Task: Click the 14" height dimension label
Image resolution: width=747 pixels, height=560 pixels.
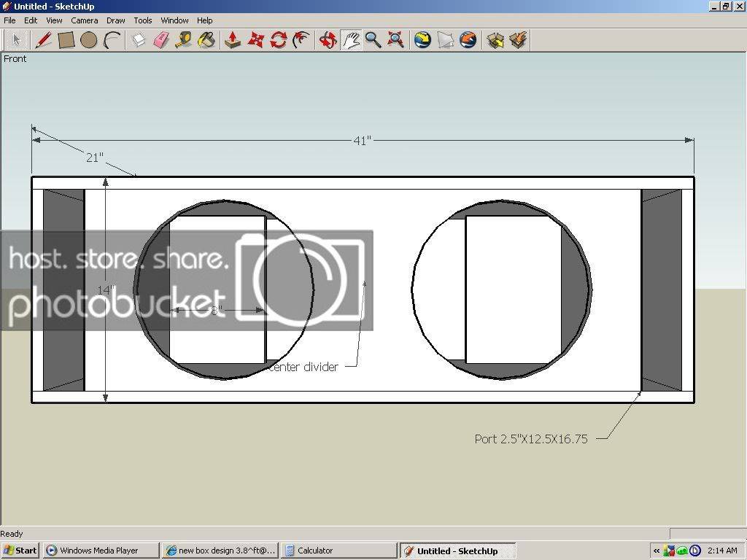Action: tap(106, 290)
